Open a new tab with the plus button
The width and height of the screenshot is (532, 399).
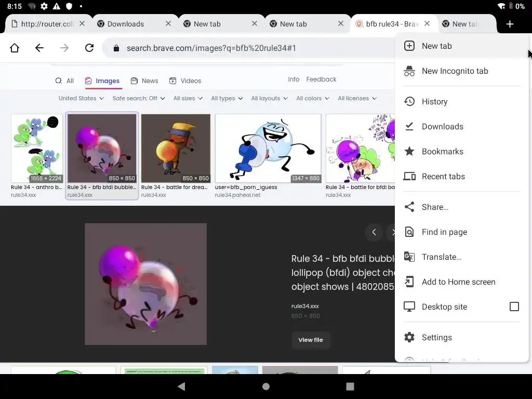click(510, 24)
